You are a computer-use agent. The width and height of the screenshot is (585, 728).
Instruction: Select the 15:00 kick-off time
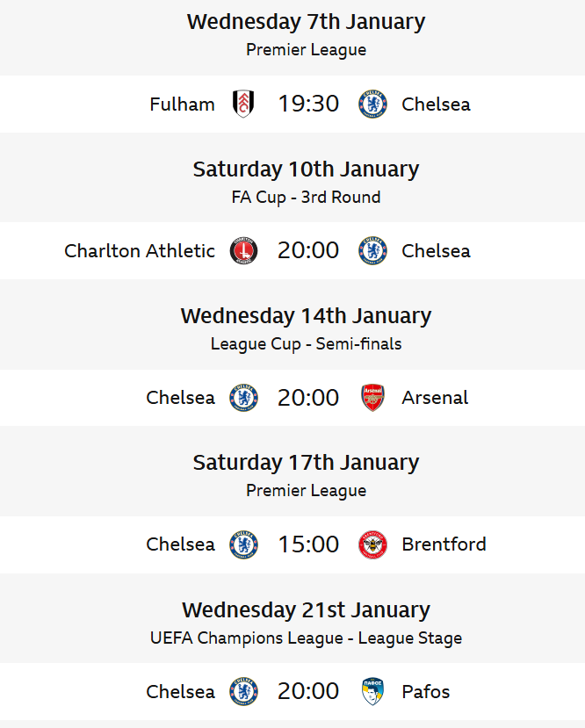coord(308,544)
